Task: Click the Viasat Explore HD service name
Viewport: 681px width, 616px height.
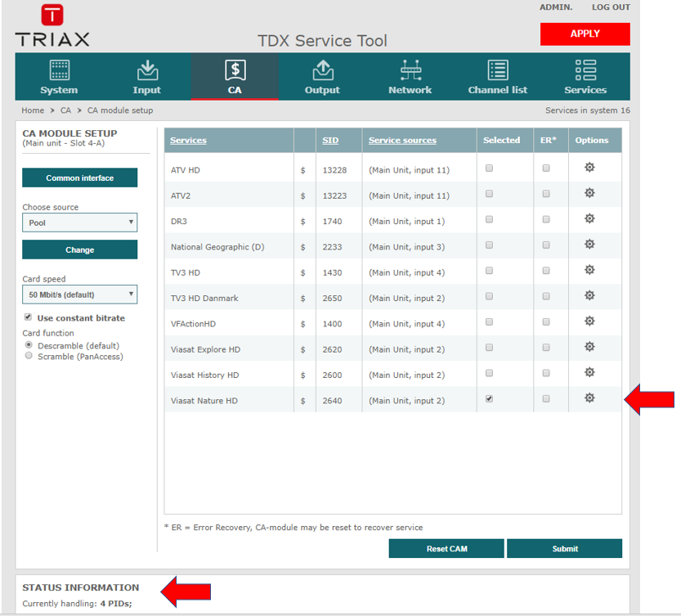Action: click(x=205, y=349)
